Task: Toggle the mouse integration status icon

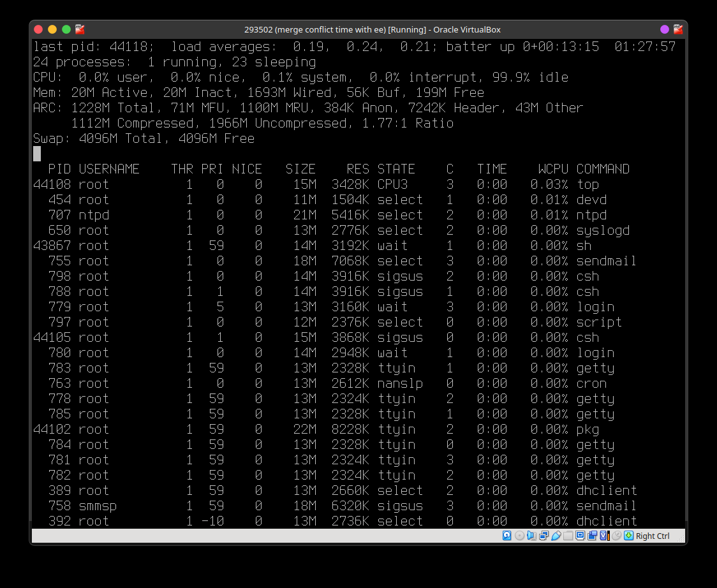Action: tap(616, 536)
